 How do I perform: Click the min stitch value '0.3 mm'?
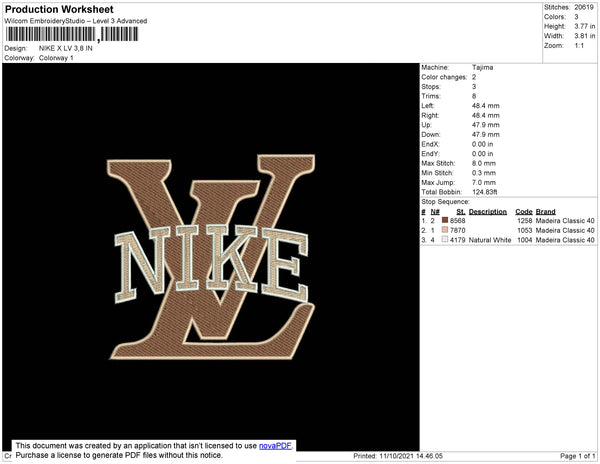click(484, 173)
